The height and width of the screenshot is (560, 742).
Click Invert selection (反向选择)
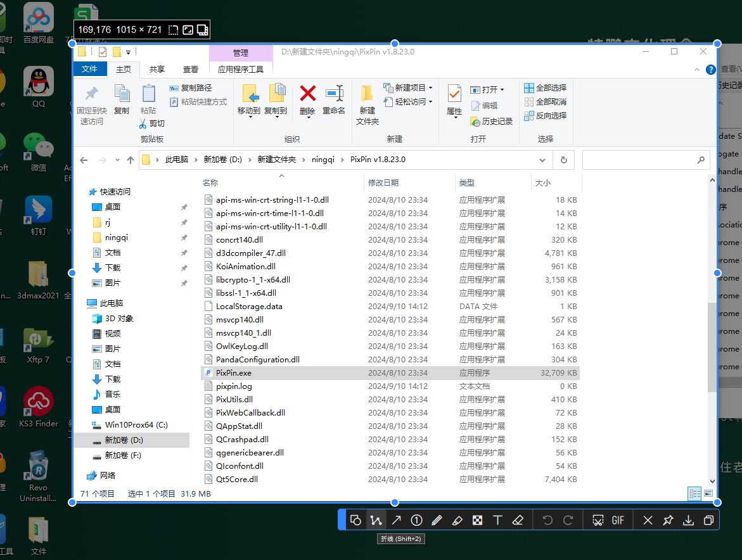tap(545, 115)
